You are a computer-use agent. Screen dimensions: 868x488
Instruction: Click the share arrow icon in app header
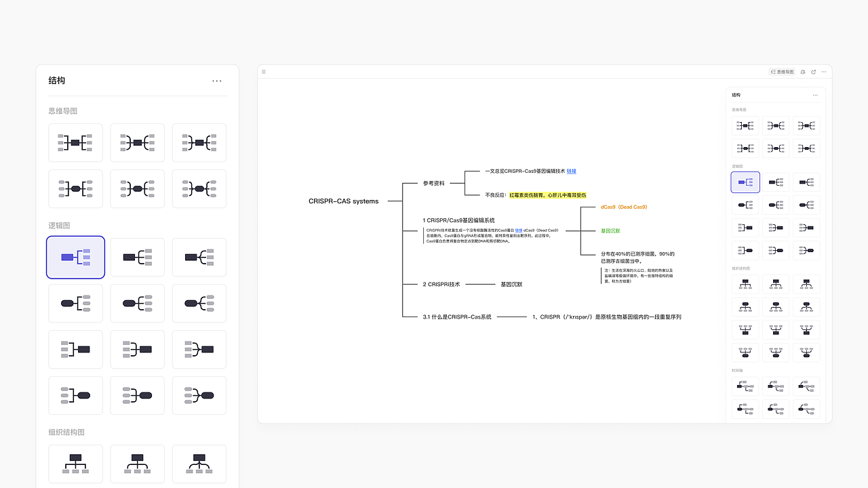[x=814, y=71]
